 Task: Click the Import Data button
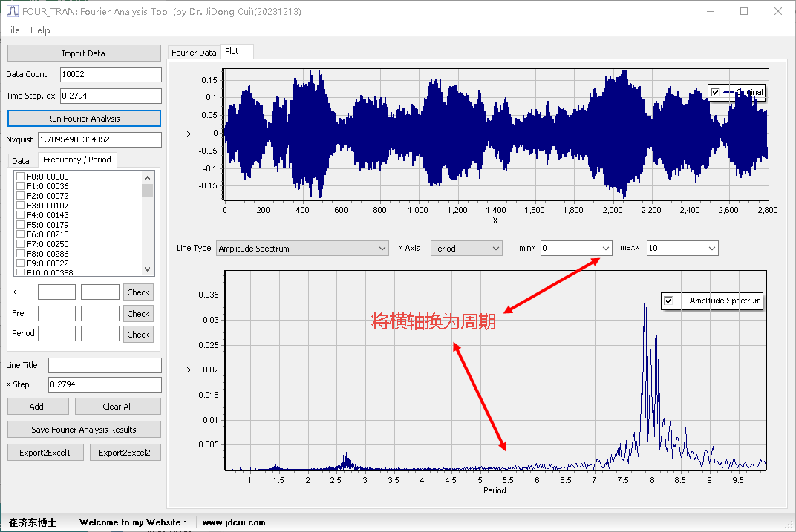pos(84,53)
